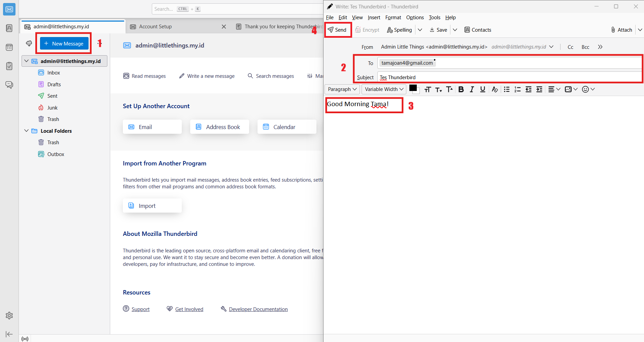Add a Bcc field
Image resolution: width=644 pixels, height=342 pixels.
[x=585, y=47]
